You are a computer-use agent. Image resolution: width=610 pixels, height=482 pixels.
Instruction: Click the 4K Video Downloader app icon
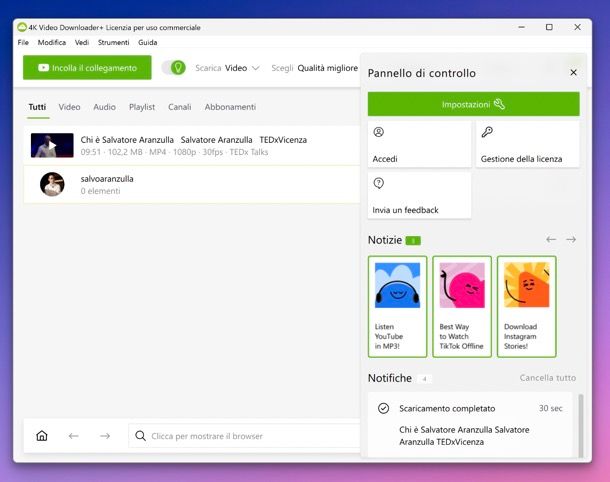[x=22, y=27]
